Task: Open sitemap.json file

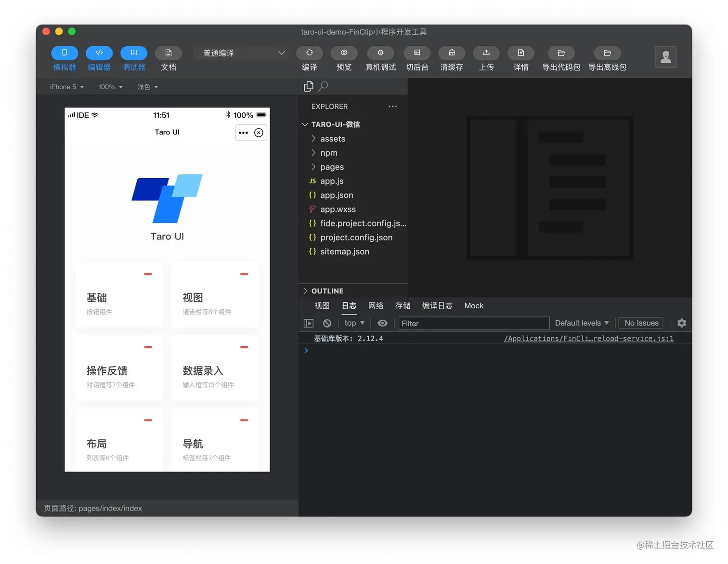Action: point(353,251)
